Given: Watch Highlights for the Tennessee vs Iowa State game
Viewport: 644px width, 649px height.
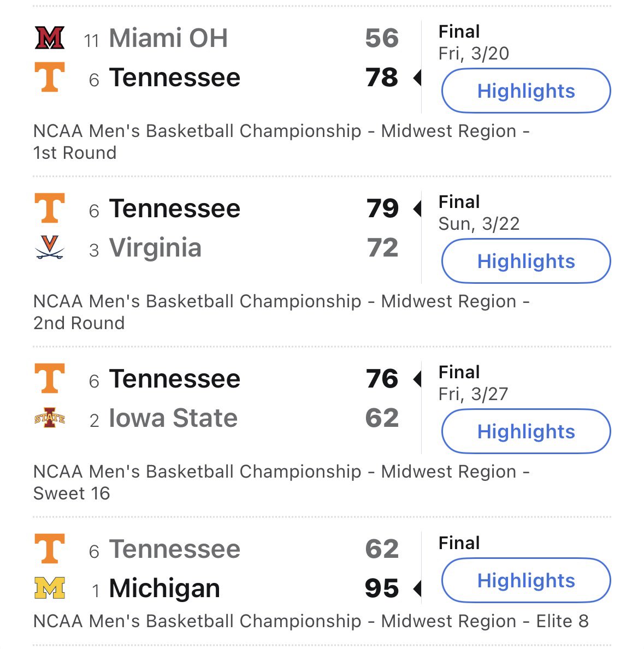Looking at the screenshot, I should click(x=526, y=431).
